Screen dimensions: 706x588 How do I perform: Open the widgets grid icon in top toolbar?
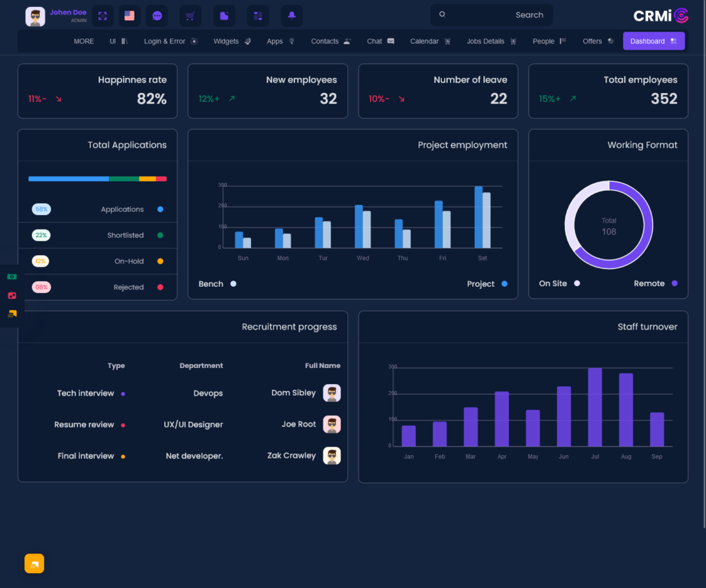tap(258, 15)
